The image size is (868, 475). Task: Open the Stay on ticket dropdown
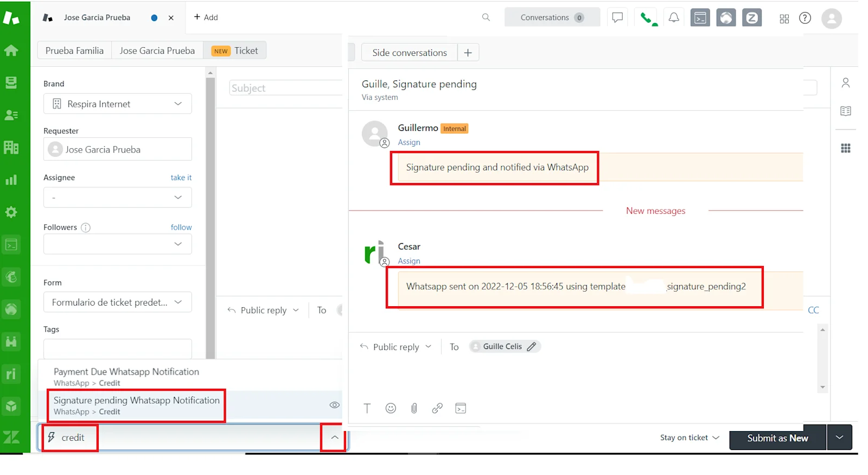click(x=690, y=438)
